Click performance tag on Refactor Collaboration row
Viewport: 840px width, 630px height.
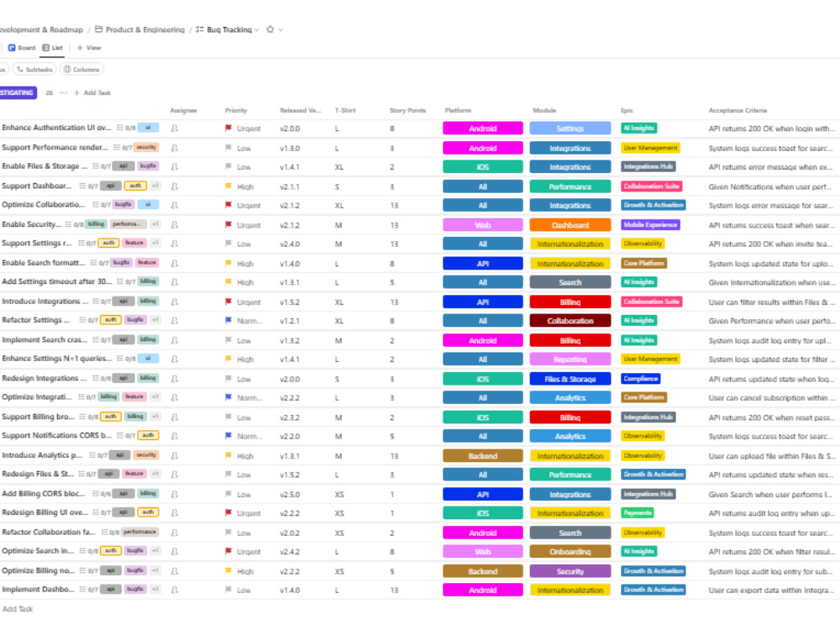pos(139,532)
